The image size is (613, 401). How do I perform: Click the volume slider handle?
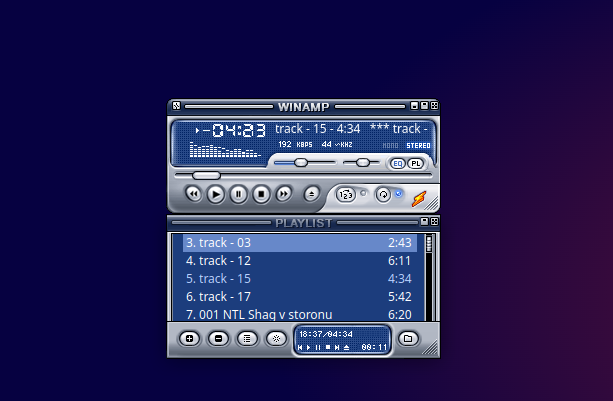tap(300, 162)
